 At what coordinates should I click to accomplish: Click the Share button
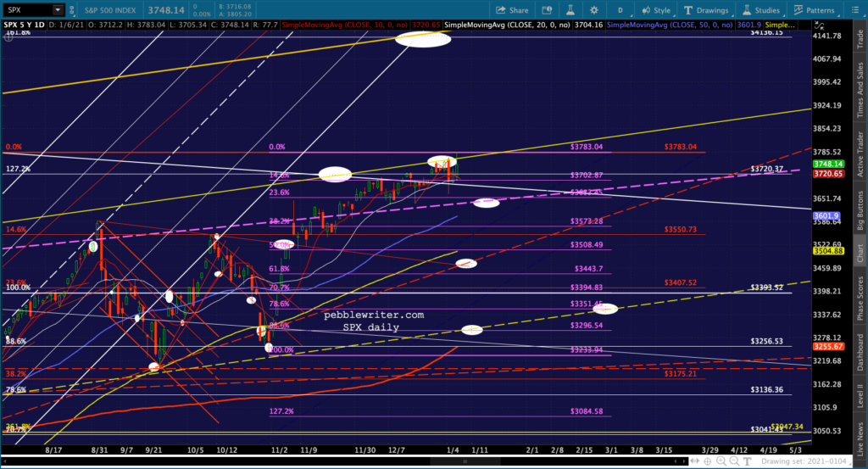[511, 10]
